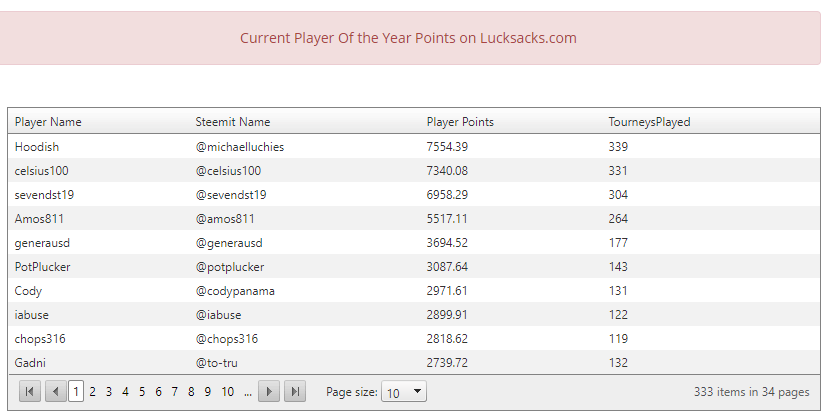
Task: Click tourneys value 264
Action: pyautogui.click(x=618, y=219)
